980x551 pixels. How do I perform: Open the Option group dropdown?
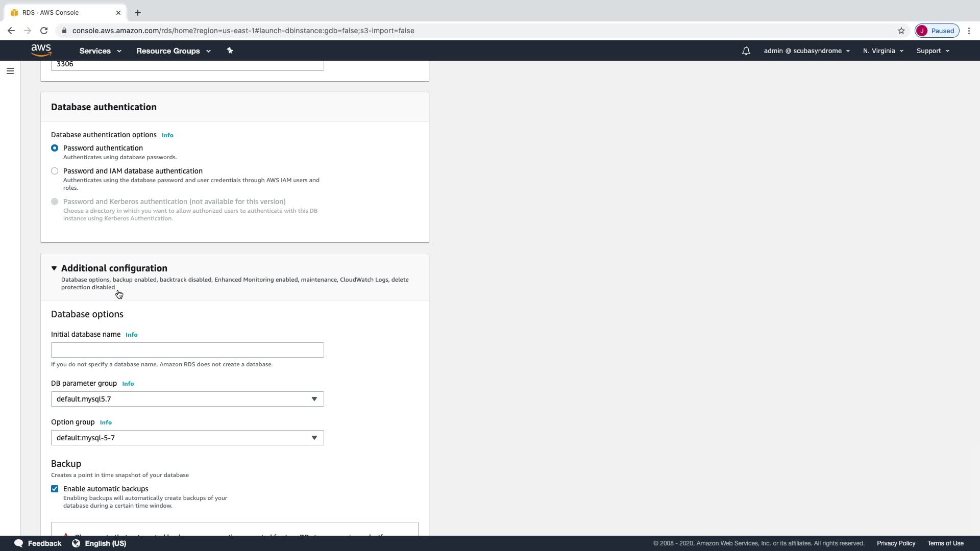click(x=187, y=438)
